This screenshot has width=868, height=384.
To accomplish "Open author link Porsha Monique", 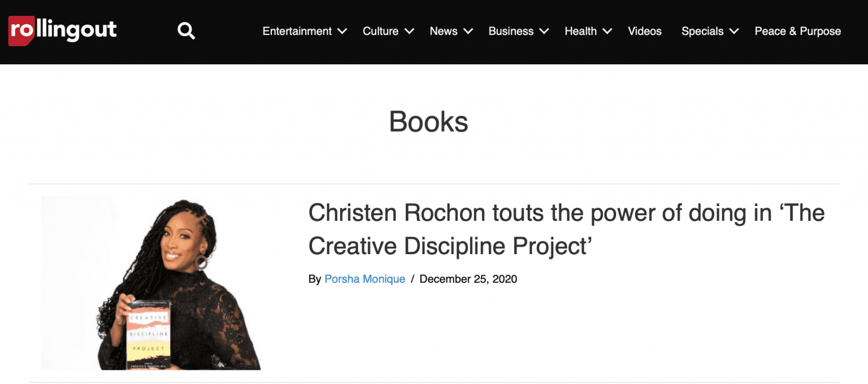I will tap(364, 279).
